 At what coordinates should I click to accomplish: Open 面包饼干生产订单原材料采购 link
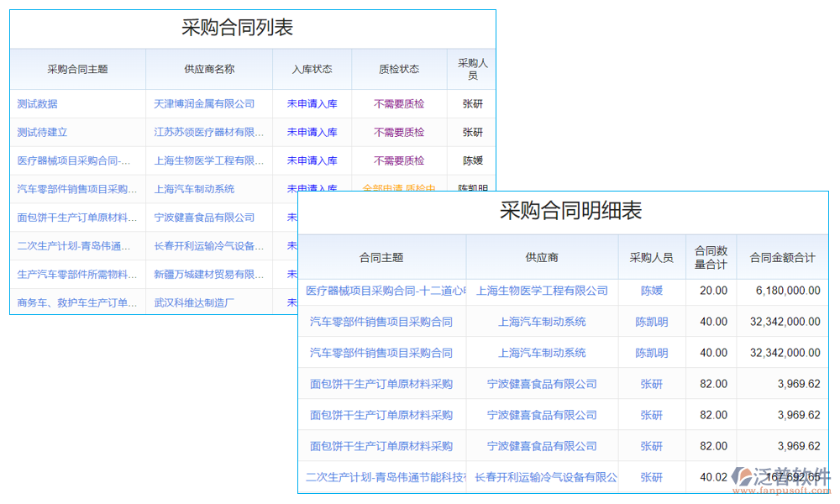383,384
